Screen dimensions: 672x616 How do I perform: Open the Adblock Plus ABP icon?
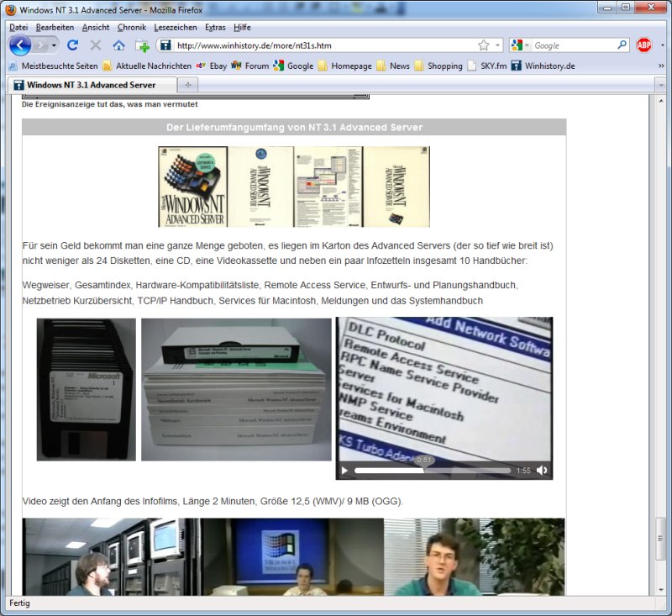tap(643, 45)
